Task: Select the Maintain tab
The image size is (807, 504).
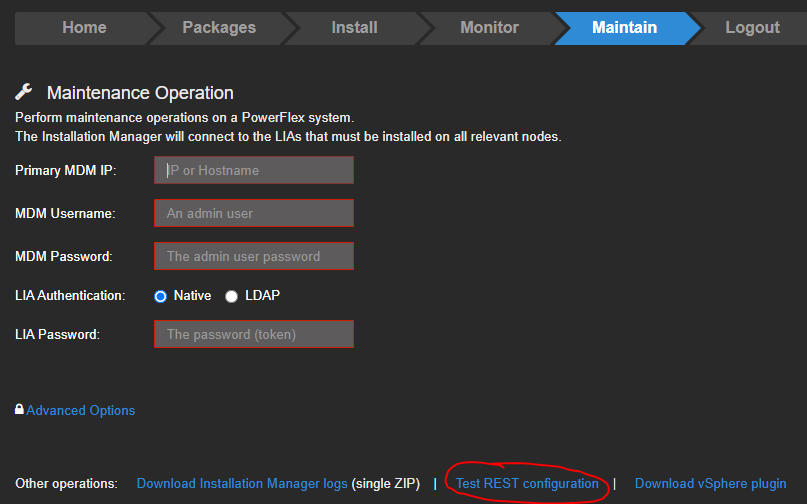Action: click(624, 28)
